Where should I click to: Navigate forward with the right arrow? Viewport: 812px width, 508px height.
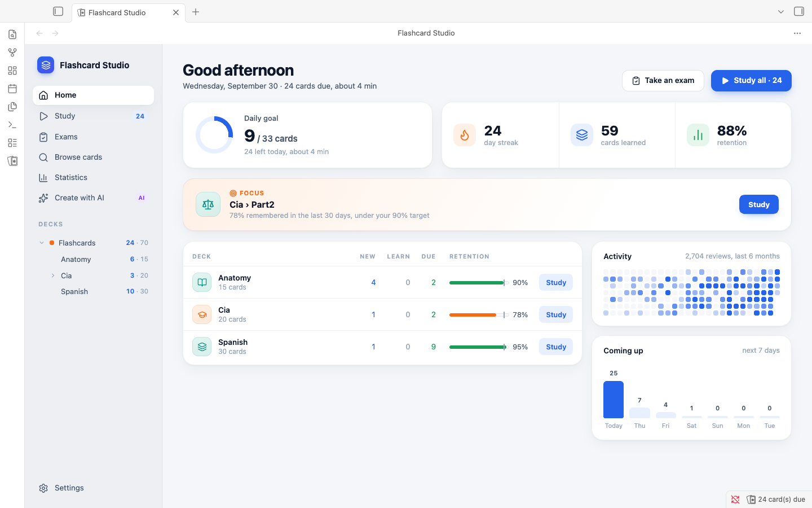(55, 33)
